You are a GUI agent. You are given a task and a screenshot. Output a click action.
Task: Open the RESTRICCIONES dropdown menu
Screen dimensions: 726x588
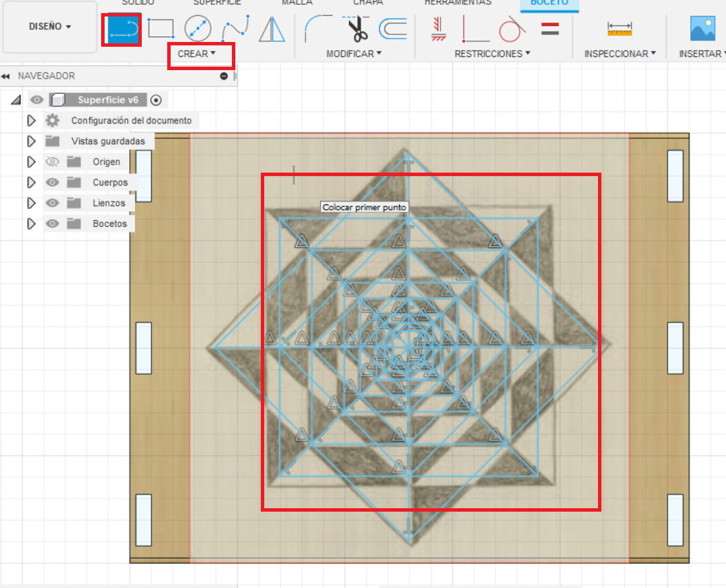point(492,54)
